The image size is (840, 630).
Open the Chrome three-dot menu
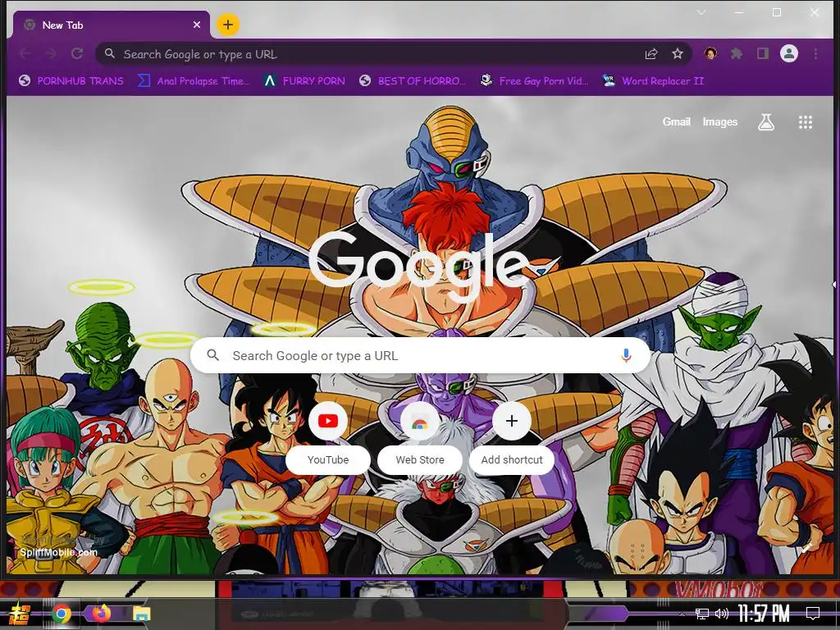[x=815, y=53]
